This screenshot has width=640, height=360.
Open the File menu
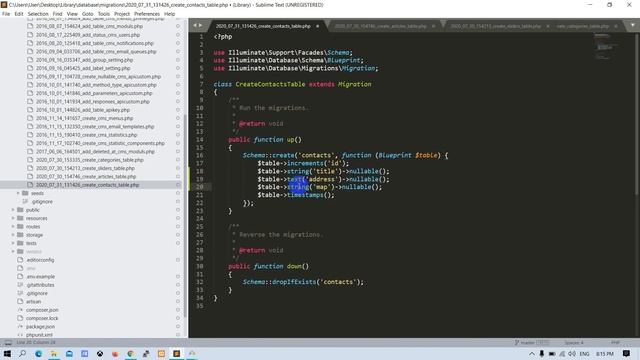pyautogui.click(x=6, y=14)
